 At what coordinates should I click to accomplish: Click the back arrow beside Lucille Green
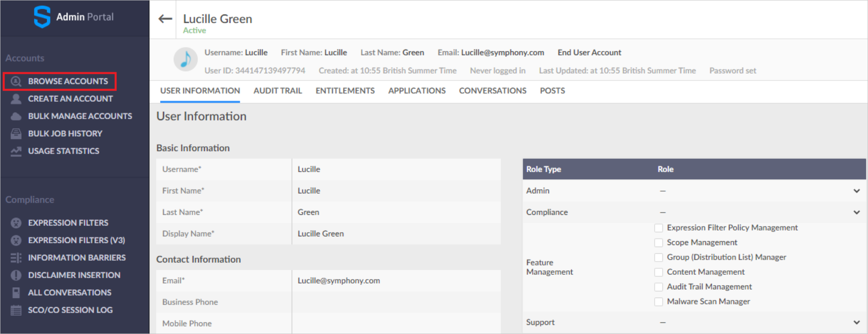[165, 19]
